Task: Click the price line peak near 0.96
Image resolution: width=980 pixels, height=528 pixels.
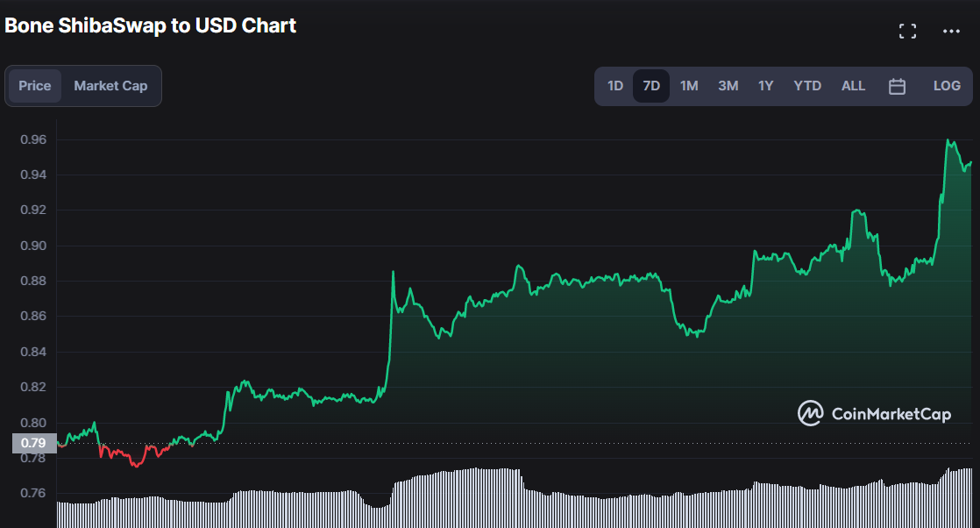Action: pyautogui.click(x=948, y=141)
